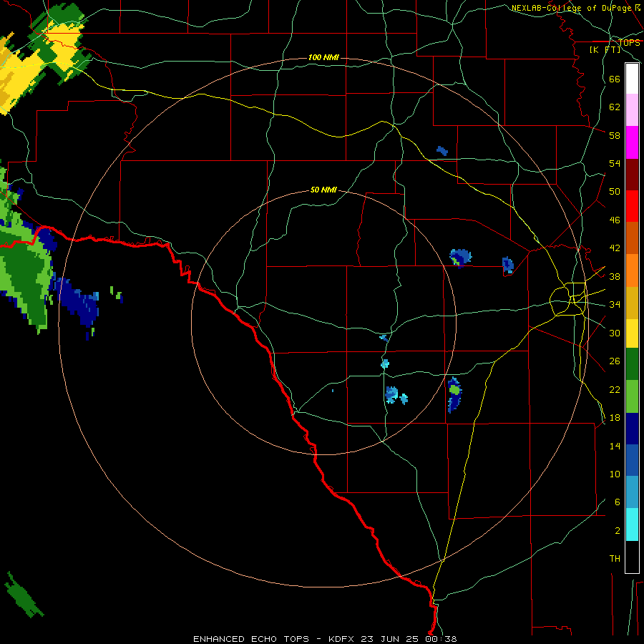644x644 pixels.
Task: Click the legend value "54"
Action: coord(615,163)
